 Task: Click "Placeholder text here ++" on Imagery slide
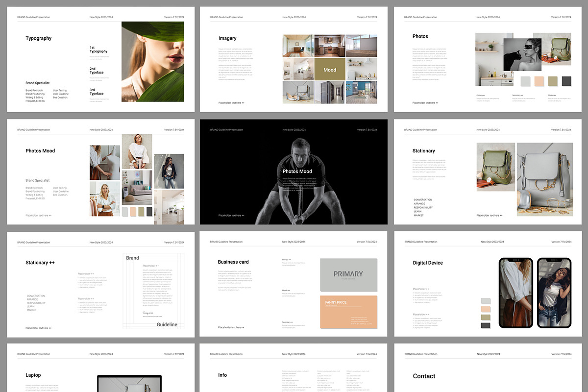coord(231,103)
